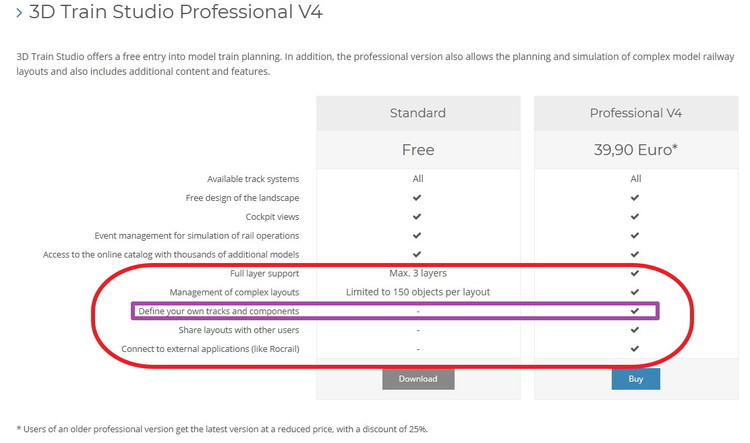Click Professional checkmark for Connect to external applications
This screenshot has width=750, height=443.
(635, 349)
